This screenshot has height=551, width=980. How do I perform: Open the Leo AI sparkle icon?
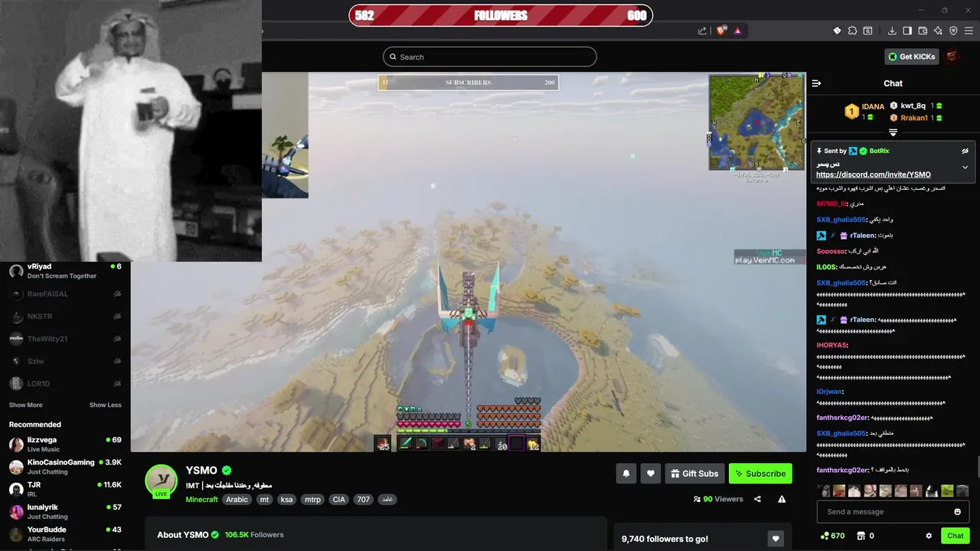click(938, 31)
